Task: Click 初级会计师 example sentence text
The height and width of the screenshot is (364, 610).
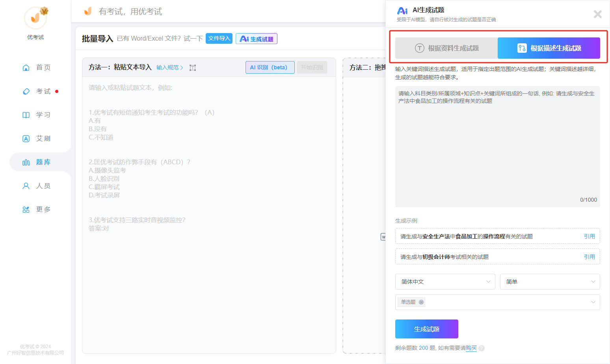Action: (x=444, y=257)
